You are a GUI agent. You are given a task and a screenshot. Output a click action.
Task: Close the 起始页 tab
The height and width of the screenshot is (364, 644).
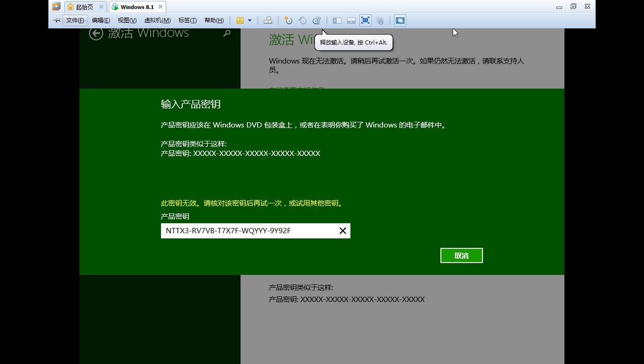tap(101, 7)
